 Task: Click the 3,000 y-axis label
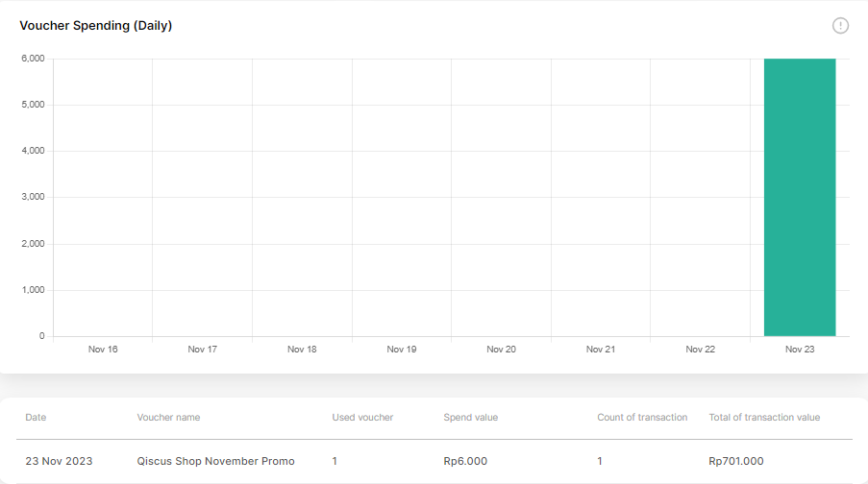click(x=33, y=196)
